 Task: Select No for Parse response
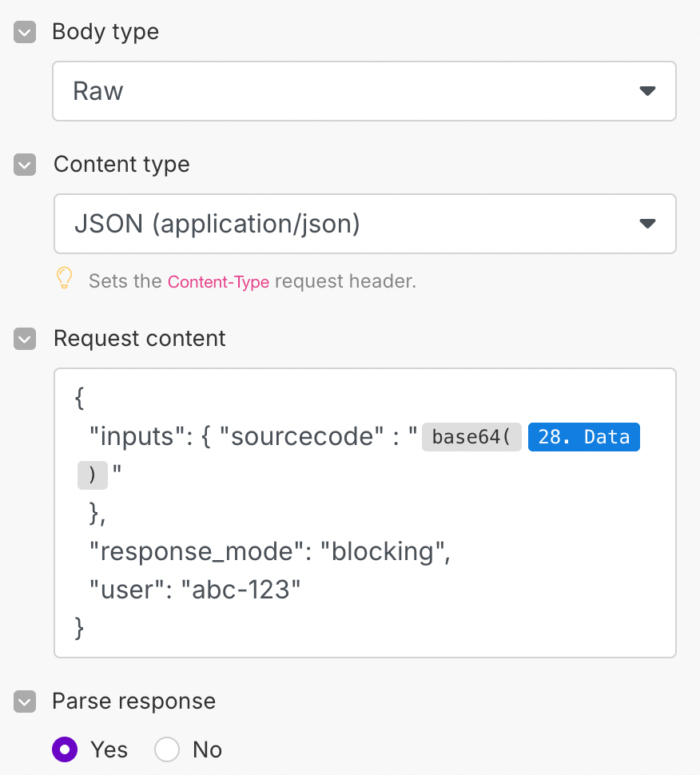(x=167, y=749)
